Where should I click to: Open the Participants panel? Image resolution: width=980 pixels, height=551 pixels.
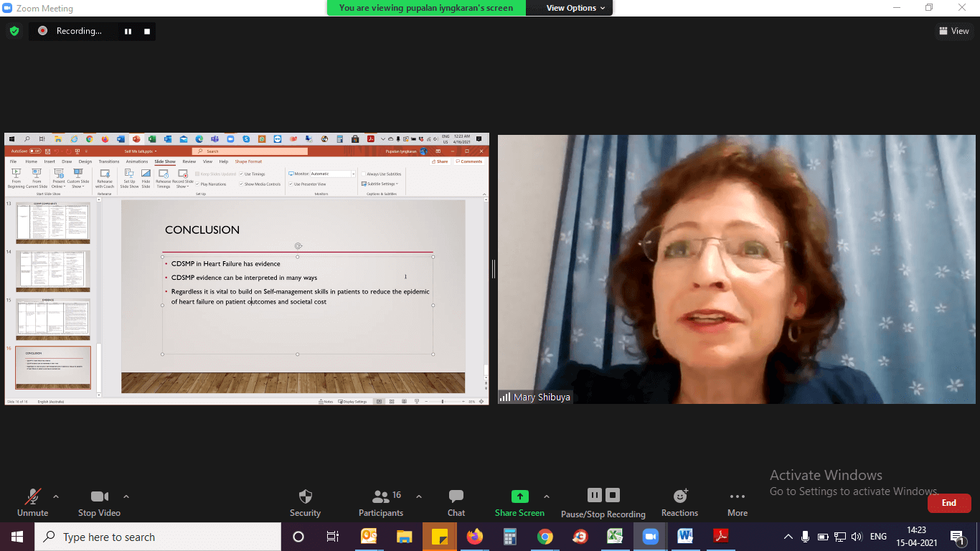tap(381, 502)
